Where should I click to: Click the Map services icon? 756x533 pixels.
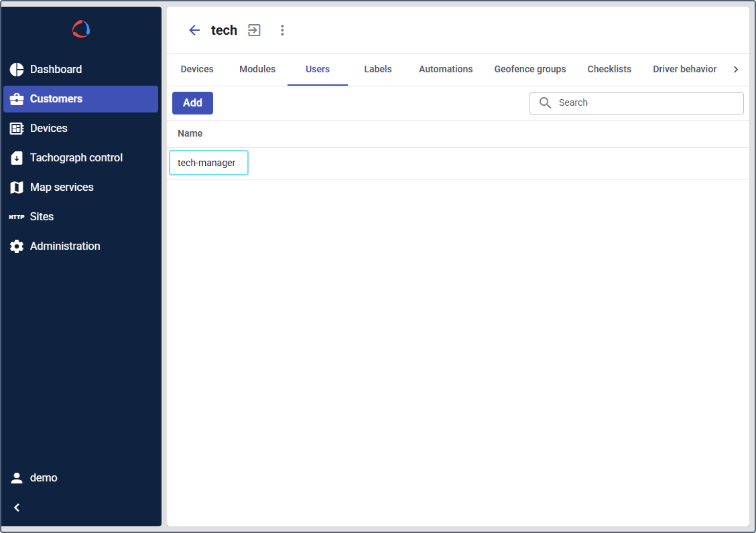[x=17, y=187]
